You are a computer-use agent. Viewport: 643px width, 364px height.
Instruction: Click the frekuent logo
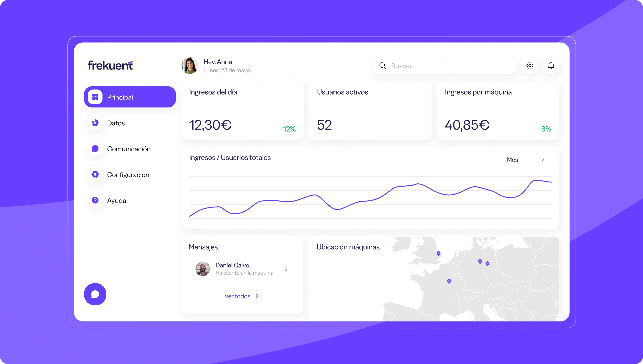(110, 65)
